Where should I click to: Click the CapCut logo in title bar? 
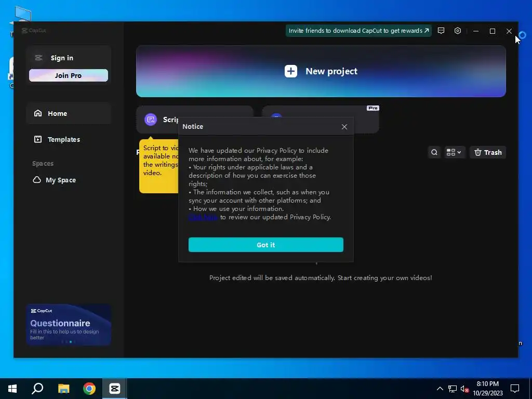pos(34,31)
